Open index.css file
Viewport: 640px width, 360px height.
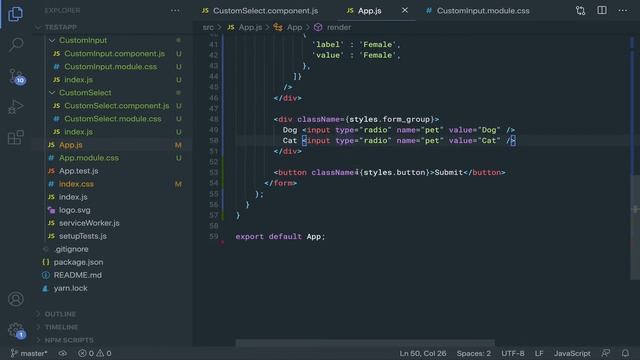point(76,184)
